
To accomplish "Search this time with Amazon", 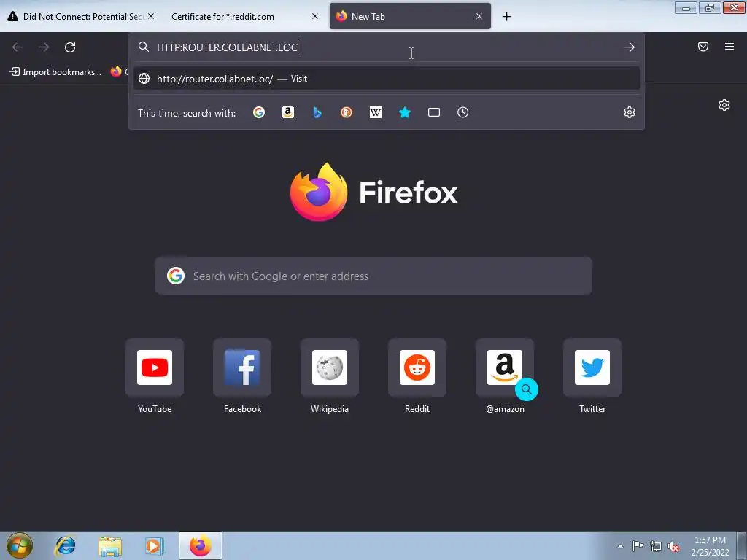I will (287, 112).
